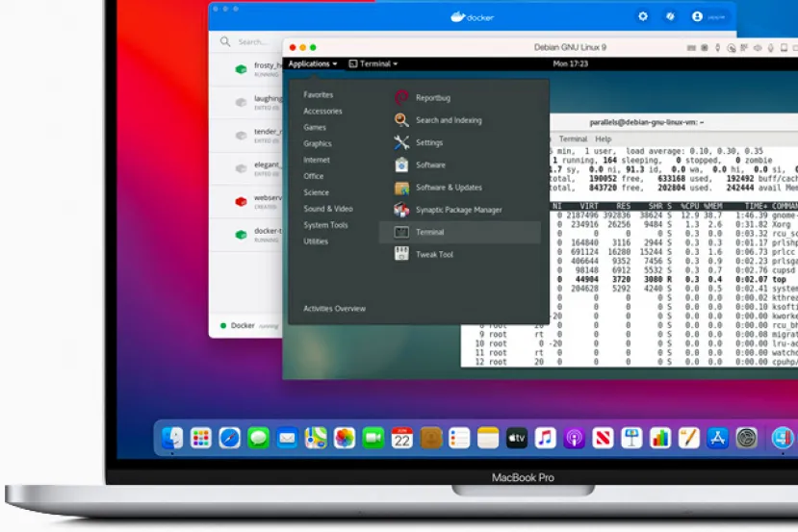798x532 pixels.
Task: Click the 12 root process row
Action: pyautogui.click(x=629, y=362)
